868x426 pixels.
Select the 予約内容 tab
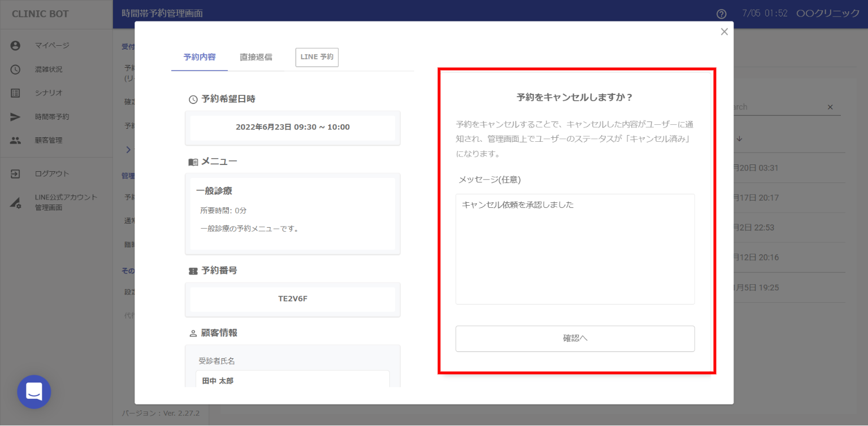click(x=199, y=57)
